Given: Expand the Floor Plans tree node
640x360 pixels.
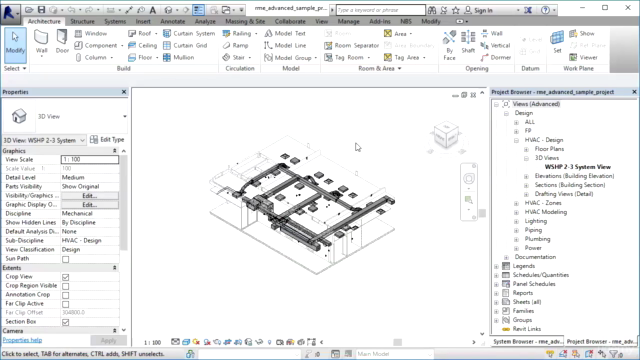Looking at the screenshot, I should point(527,149).
